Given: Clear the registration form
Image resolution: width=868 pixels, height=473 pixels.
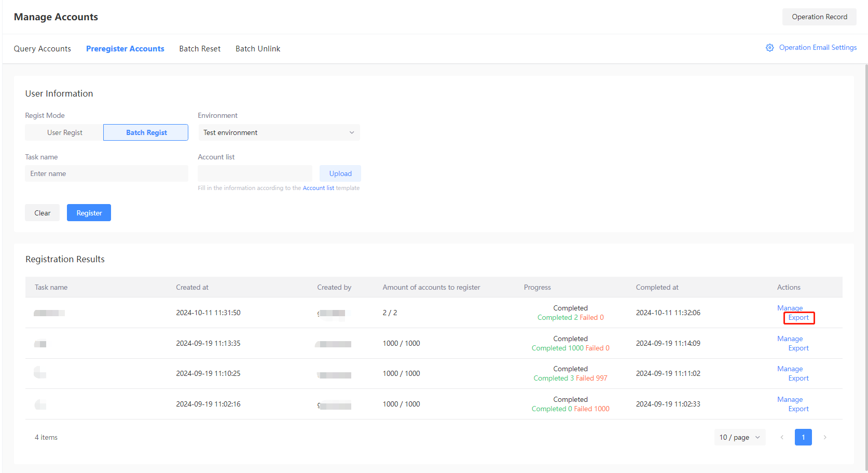Looking at the screenshot, I should coord(42,213).
